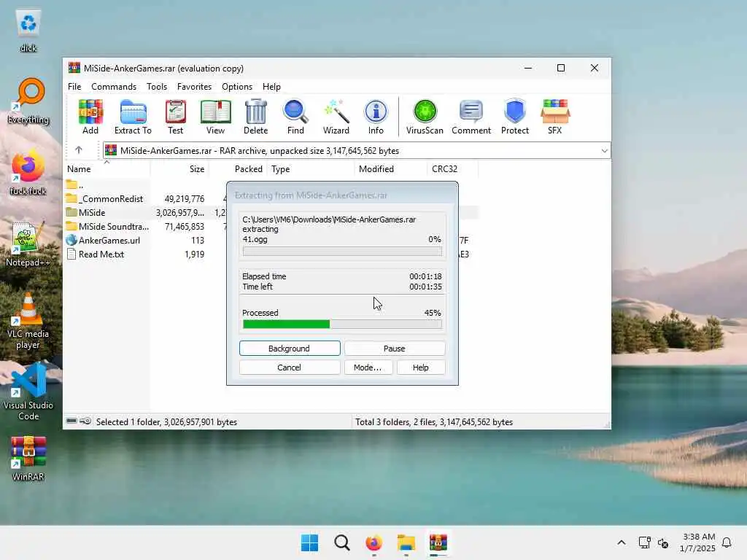
Task: Open the taskbar clock and date
Action: click(x=698, y=542)
